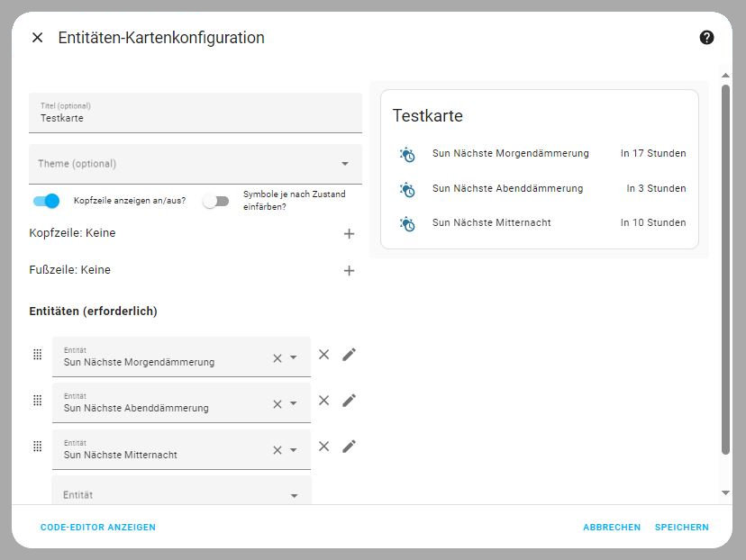The height and width of the screenshot is (560, 746).
Task: Click Code-Editor anzeigen
Action: (x=98, y=528)
